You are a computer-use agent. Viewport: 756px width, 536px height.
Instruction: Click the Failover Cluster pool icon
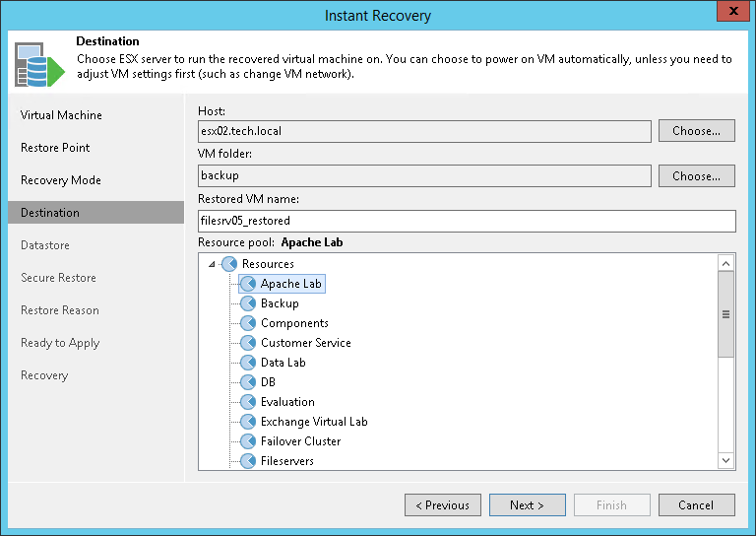click(248, 441)
